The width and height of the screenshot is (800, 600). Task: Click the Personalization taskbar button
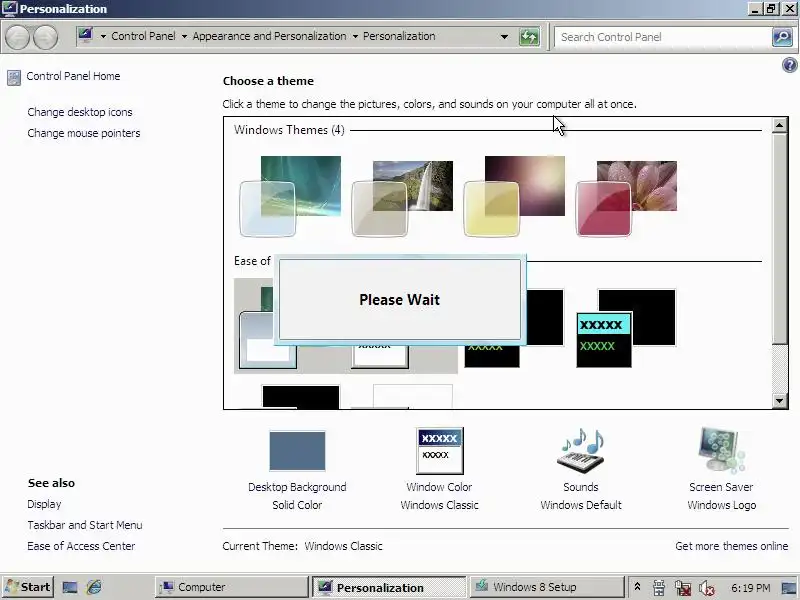click(389, 587)
